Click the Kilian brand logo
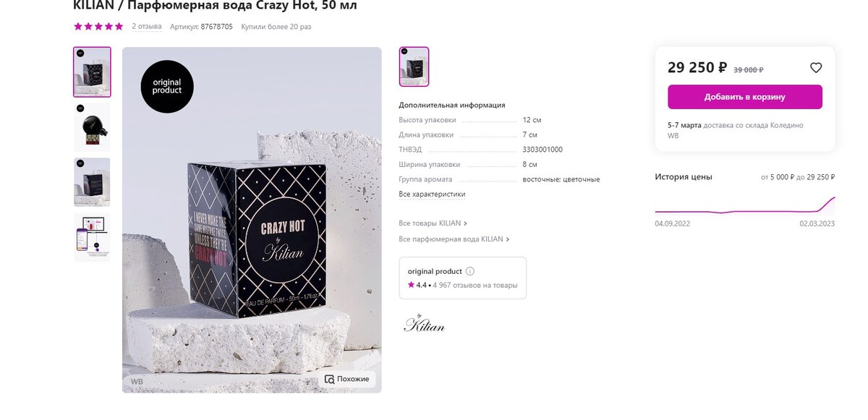 (x=424, y=323)
